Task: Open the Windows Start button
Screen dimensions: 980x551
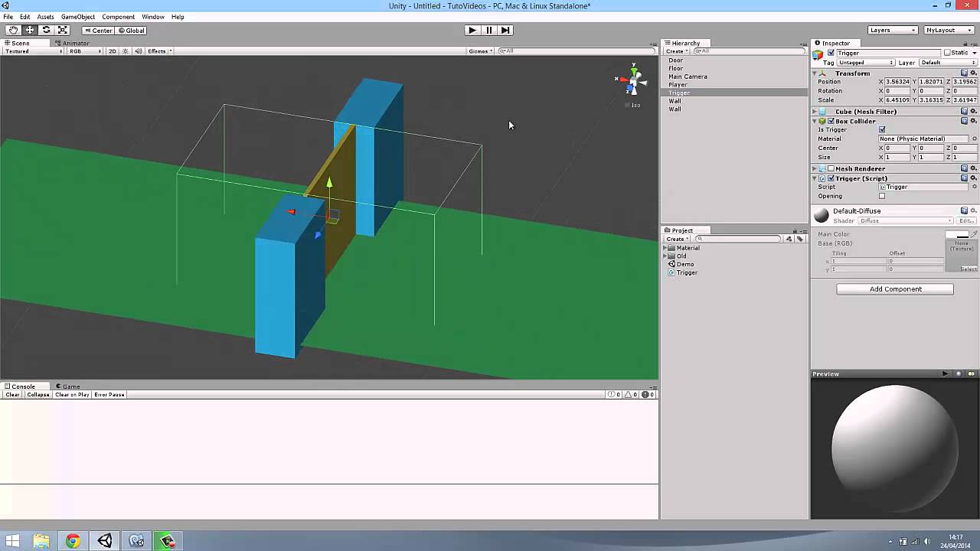Action: pyautogui.click(x=12, y=541)
